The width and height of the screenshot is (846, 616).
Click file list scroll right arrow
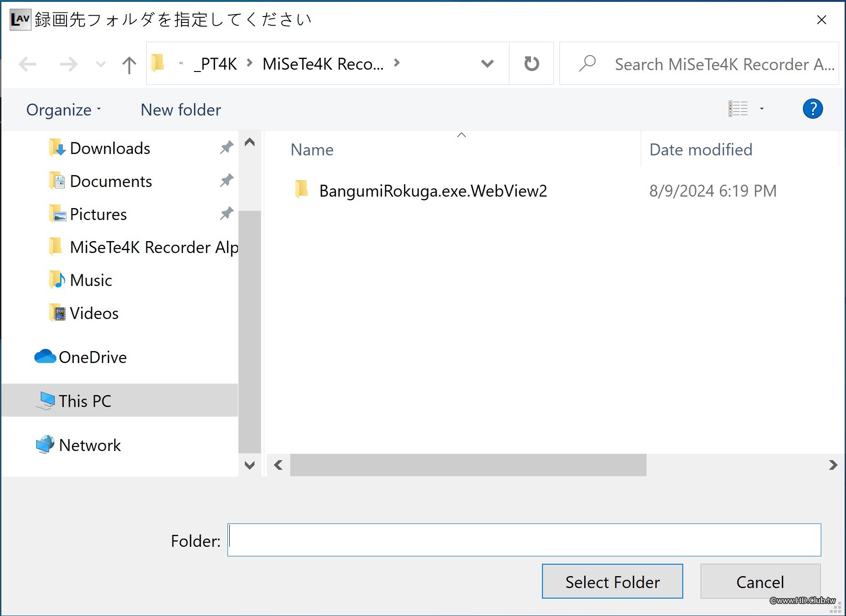coord(833,465)
